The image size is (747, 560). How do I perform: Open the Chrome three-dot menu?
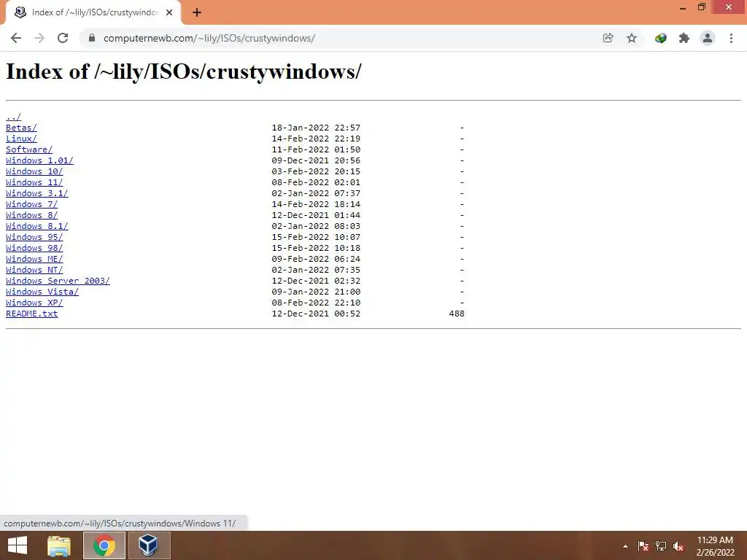coord(731,38)
